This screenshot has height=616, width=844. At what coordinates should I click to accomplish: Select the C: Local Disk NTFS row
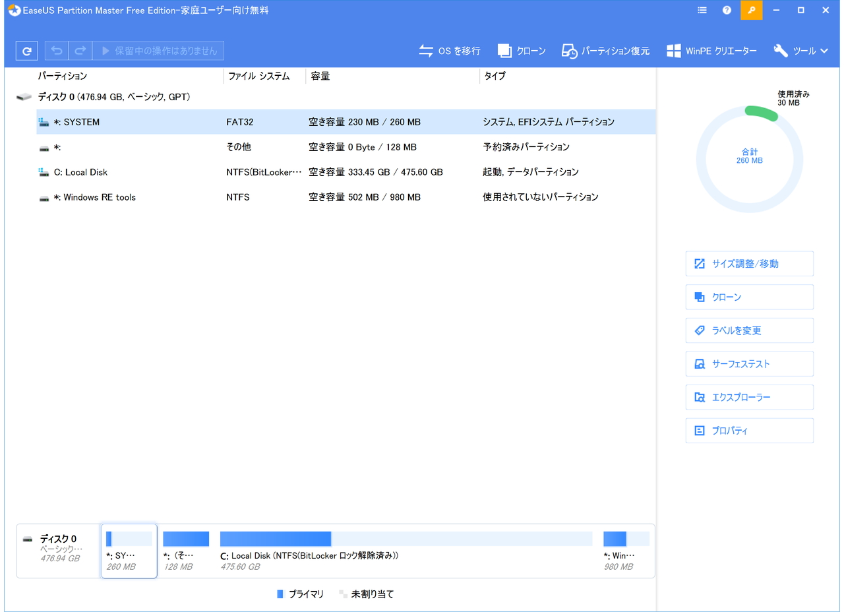pos(264,171)
